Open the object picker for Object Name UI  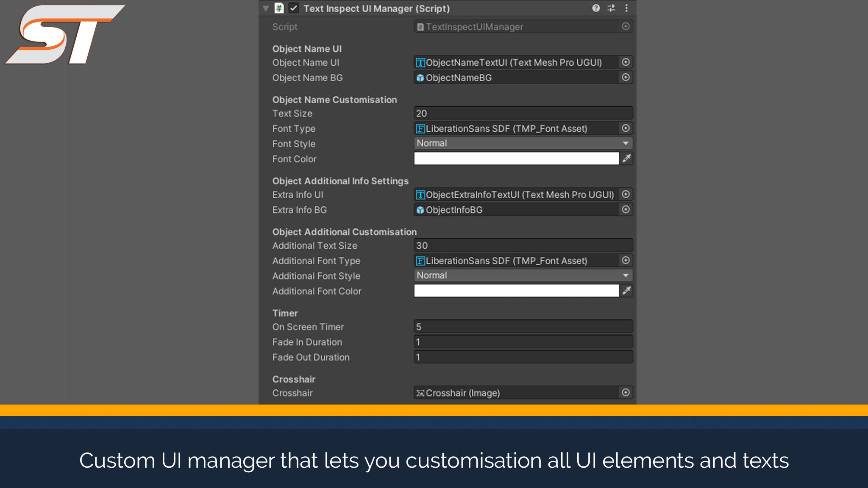point(626,62)
